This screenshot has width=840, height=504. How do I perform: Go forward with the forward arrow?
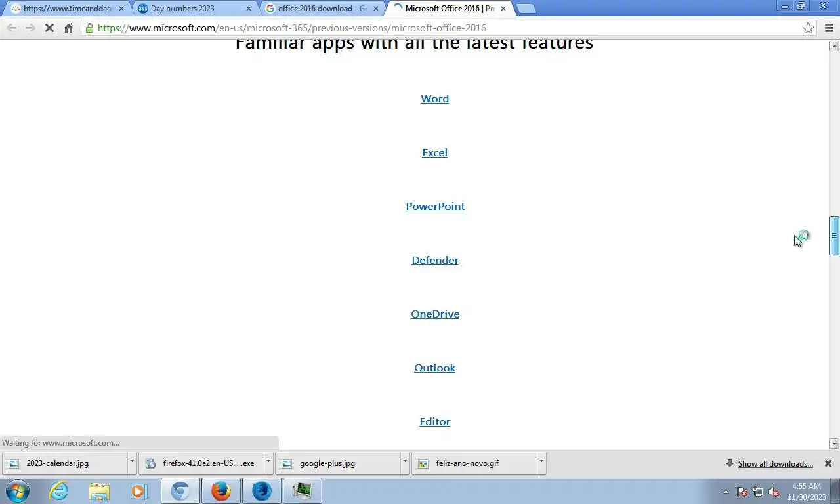tap(30, 28)
